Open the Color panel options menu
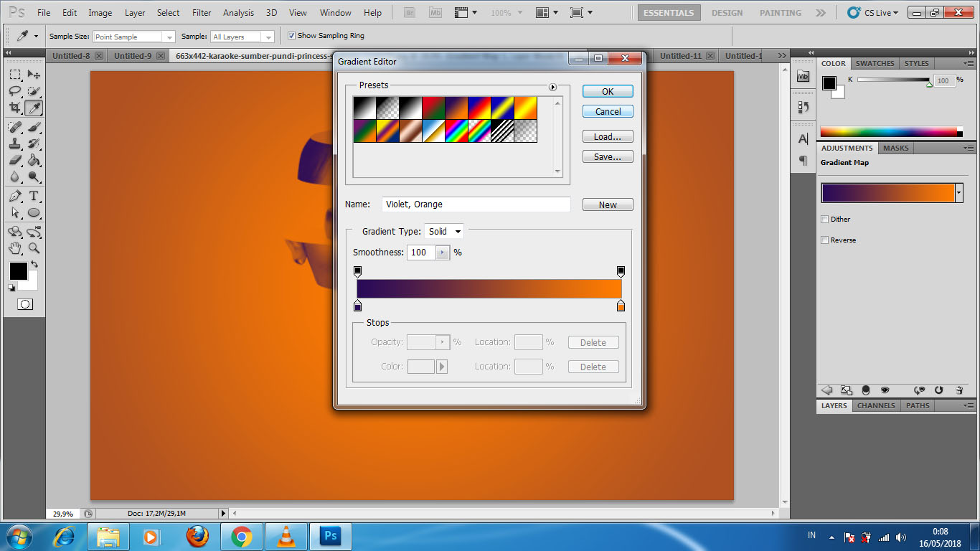The height and width of the screenshot is (551, 980). (x=969, y=64)
